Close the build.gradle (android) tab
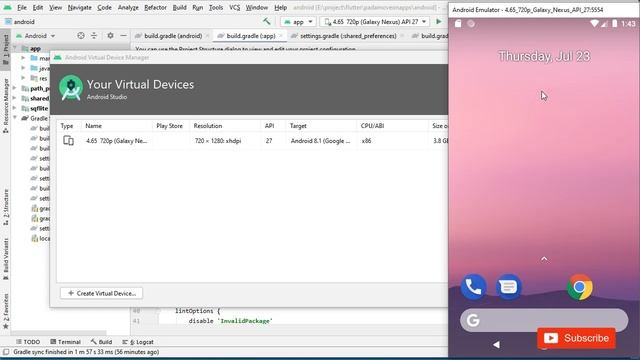Viewport: 640px width, 360px height. pyautogui.click(x=207, y=36)
